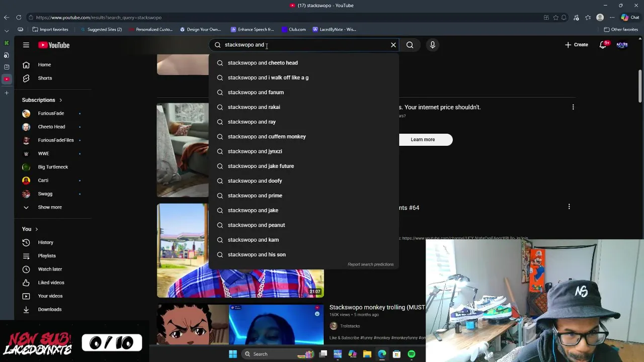Open the notifications bell
The width and height of the screenshot is (644, 362).
click(603, 45)
